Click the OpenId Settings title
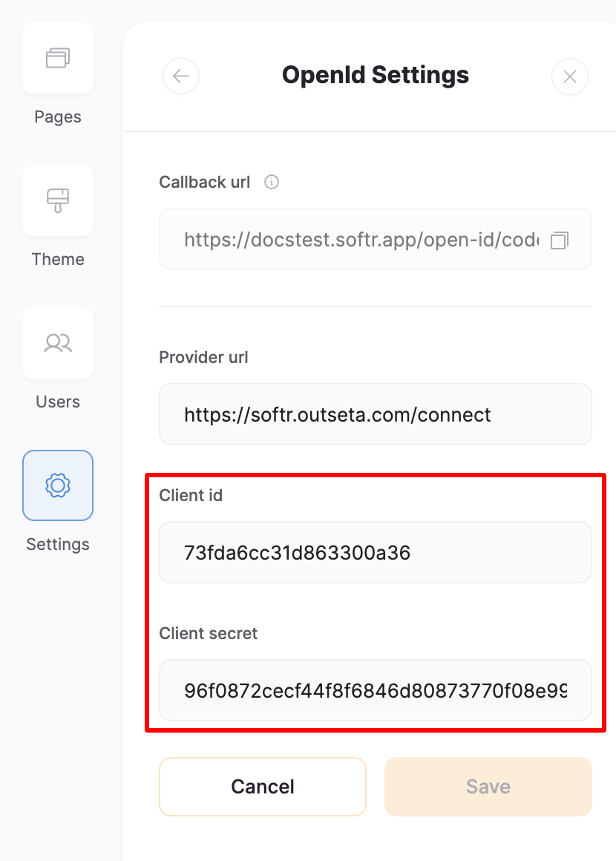616x861 pixels. [375, 74]
